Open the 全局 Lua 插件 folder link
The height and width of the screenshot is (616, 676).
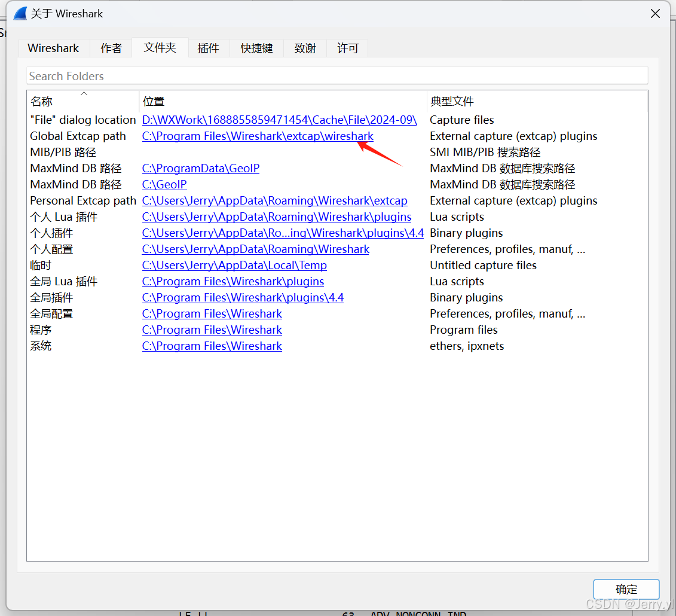pyautogui.click(x=233, y=282)
